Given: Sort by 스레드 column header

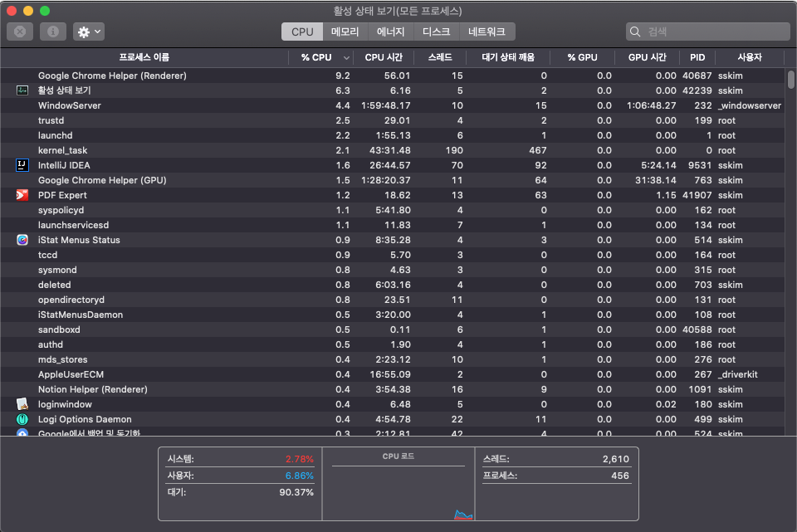Looking at the screenshot, I should click(440, 57).
